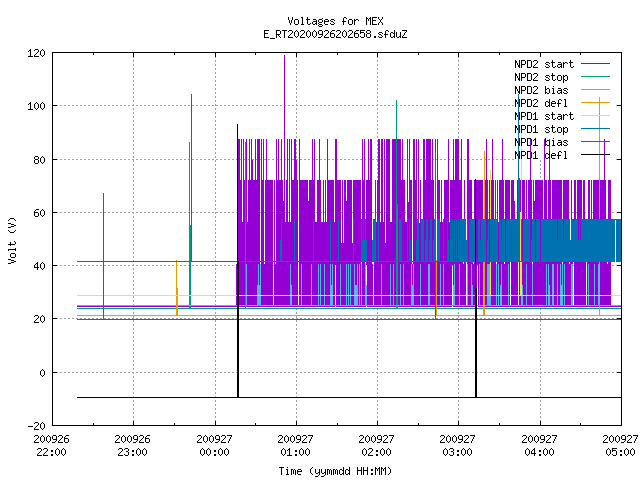The width and height of the screenshot is (640, 480).
Task: Click the first black NPD1 defl vertical spike
Action: (238, 260)
